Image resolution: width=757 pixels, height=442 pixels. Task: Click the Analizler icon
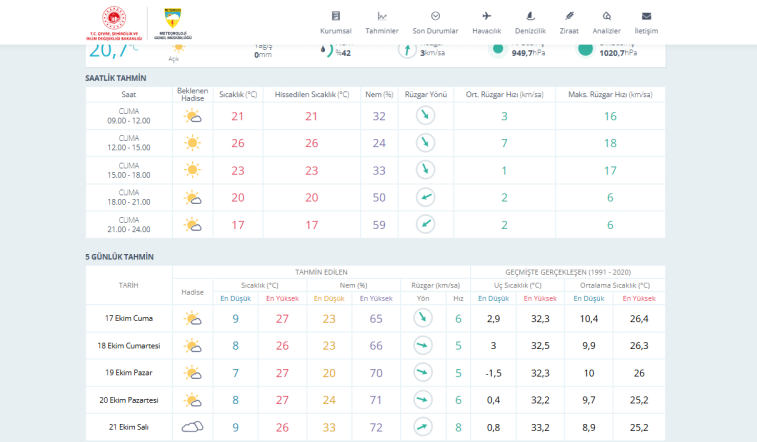click(607, 16)
